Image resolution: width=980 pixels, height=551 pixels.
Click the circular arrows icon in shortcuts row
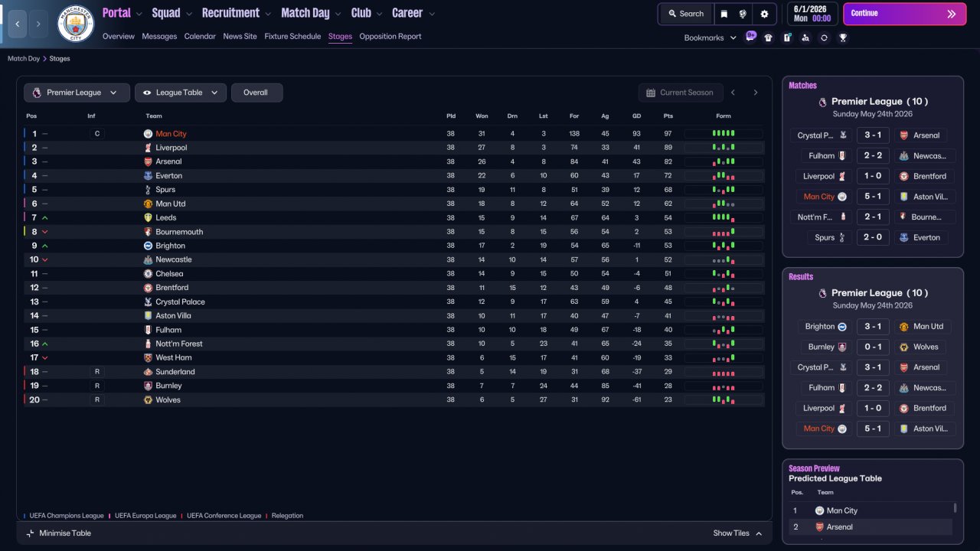824,37
